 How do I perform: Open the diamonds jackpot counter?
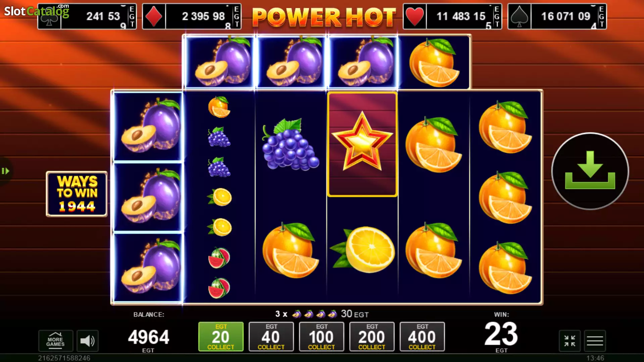click(192, 16)
